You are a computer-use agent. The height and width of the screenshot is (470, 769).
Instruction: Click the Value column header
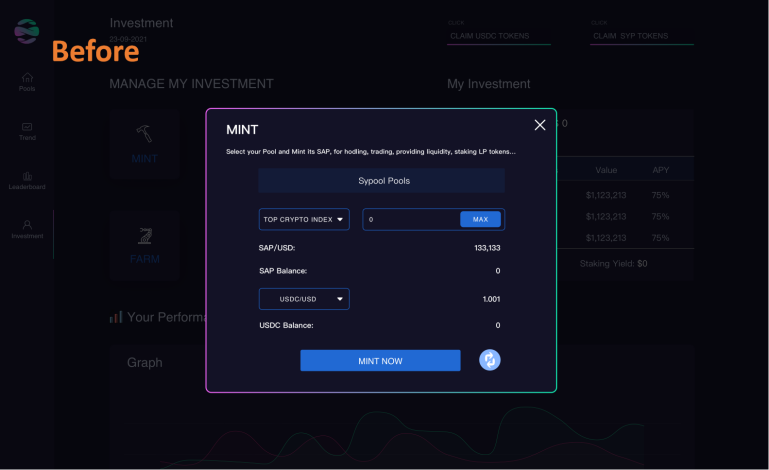coord(606,170)
